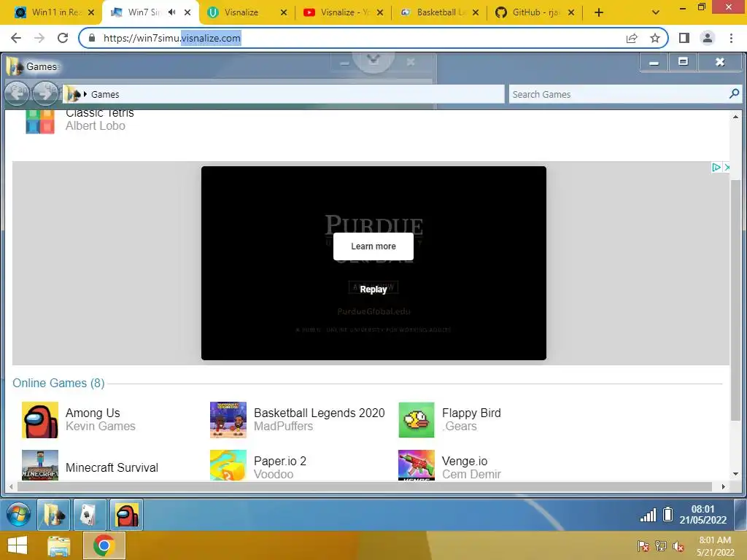
Task: Click the Albert Lobo developer label
Action: point(96,125)
